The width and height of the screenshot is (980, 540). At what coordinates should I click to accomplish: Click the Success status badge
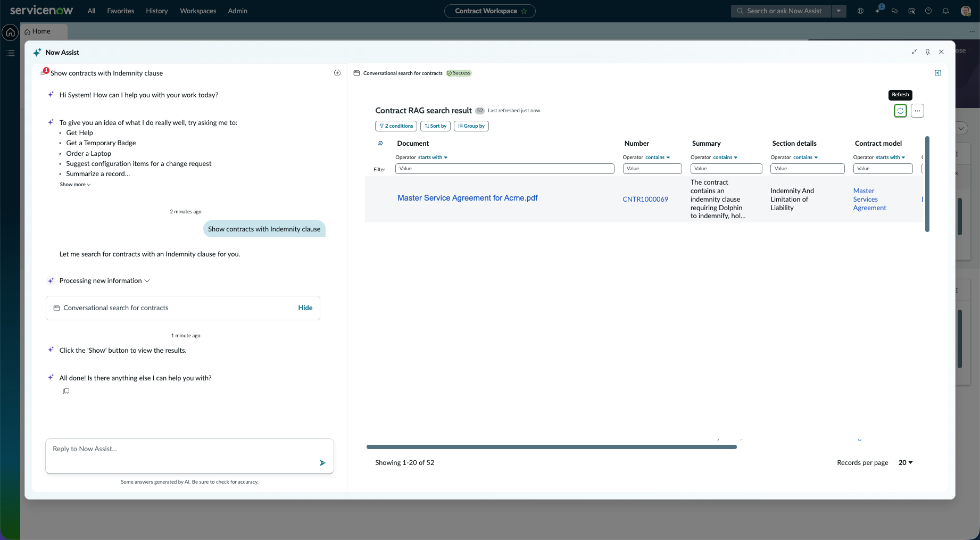[459, 73]
